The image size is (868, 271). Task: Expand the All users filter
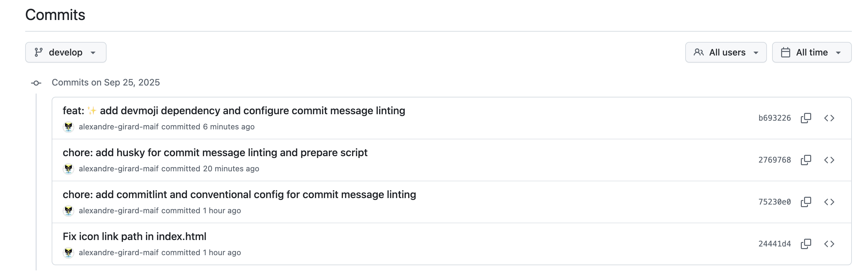(726, 52)
